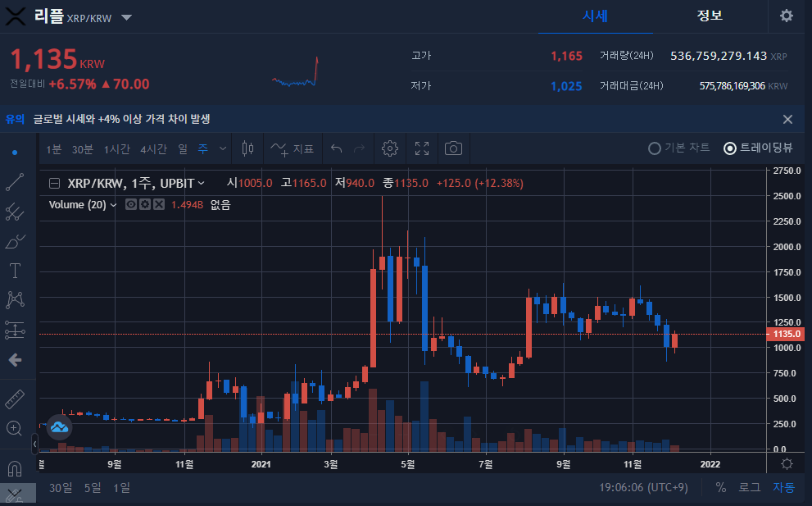Collapse the chart legend box
This screenshot has width=812, height=506.
coord(54,183)
